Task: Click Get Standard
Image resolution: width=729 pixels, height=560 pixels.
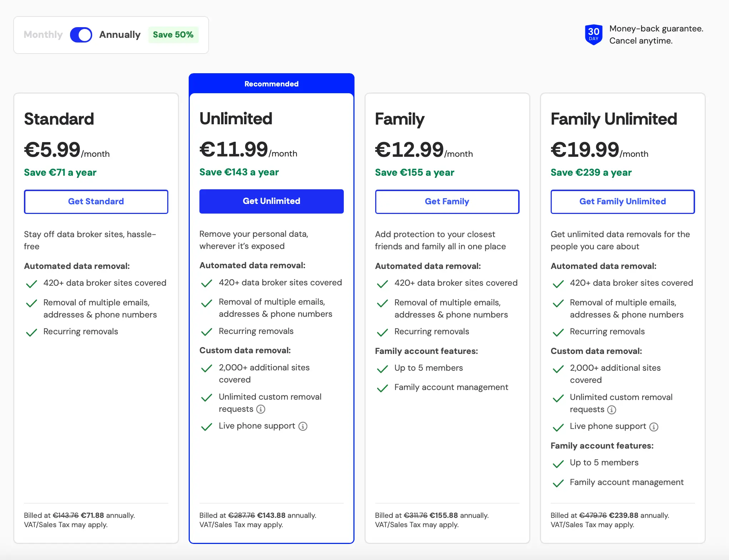Action: click(x=96, y=201)
